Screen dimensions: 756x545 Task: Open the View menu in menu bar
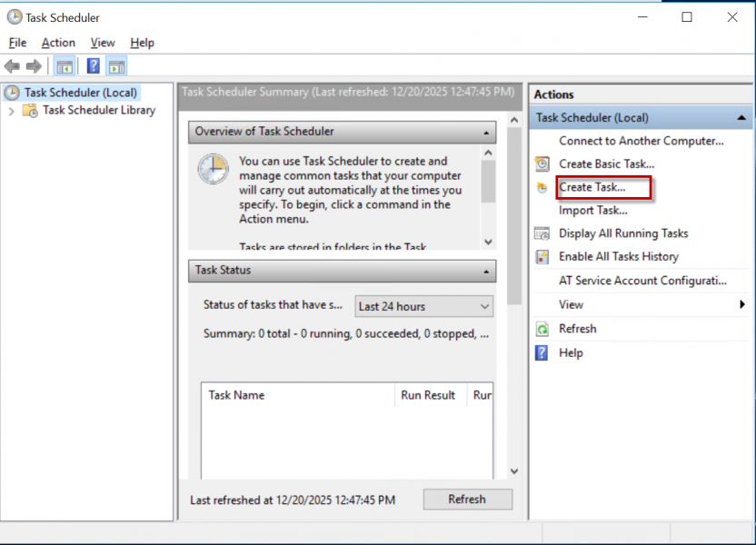click(103, 43)
